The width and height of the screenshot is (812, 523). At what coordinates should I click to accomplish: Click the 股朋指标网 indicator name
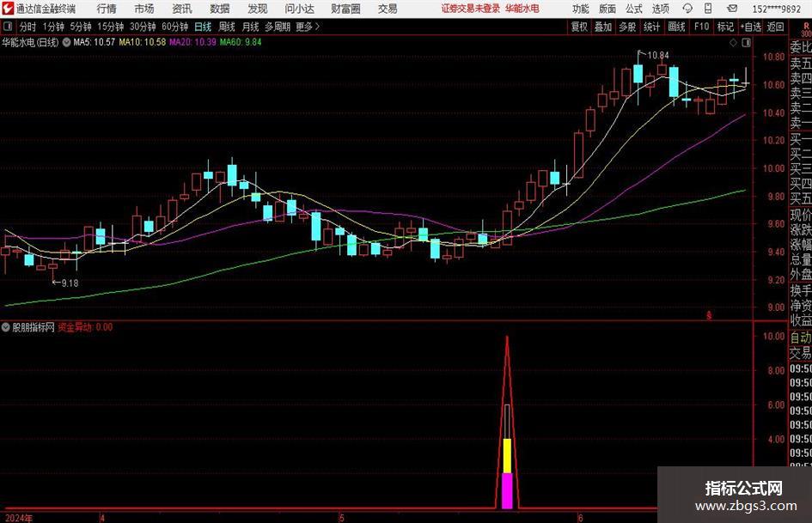[x=34, y=327]
